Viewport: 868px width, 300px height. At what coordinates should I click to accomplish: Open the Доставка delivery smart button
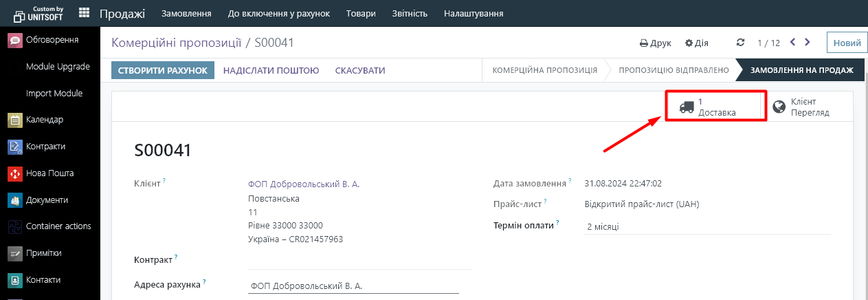pyautogui.click(x=715, y=107)
